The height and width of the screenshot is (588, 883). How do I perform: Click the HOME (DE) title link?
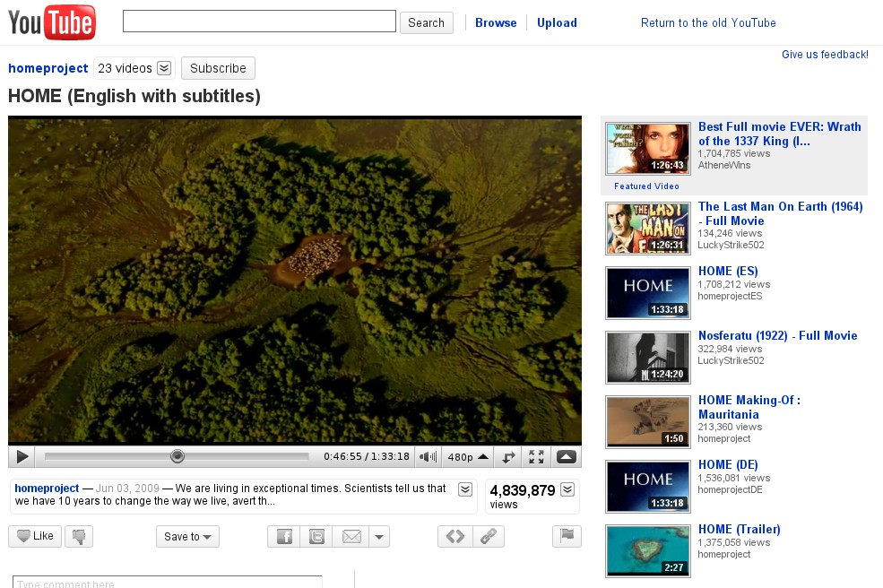[x=728, y=464]
